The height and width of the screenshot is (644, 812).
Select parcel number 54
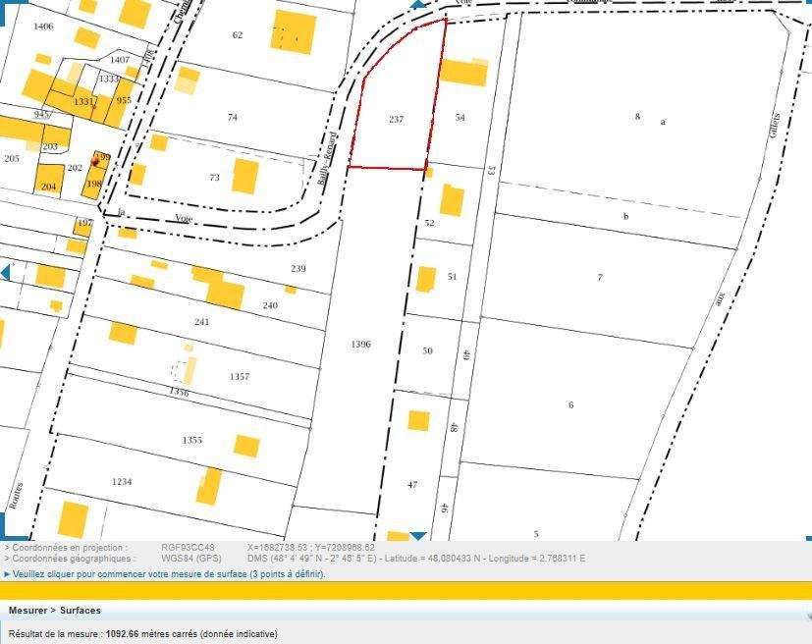point(460,117)
